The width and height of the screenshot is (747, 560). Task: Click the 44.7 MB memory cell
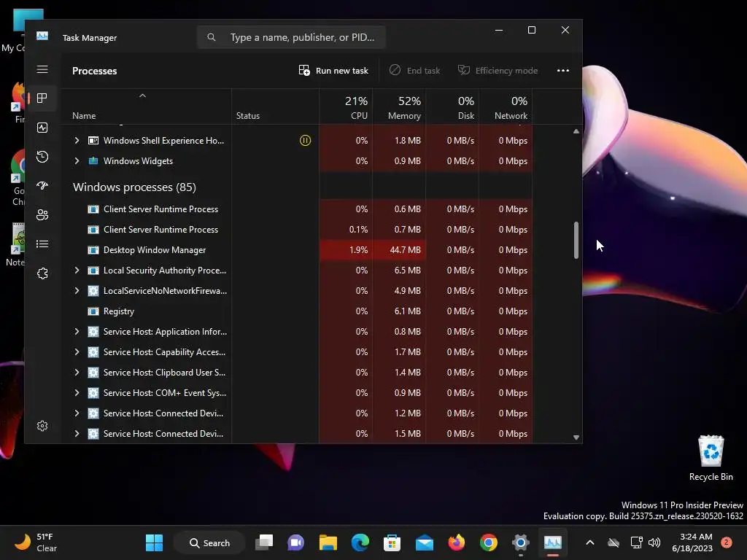tap(399, 250)
